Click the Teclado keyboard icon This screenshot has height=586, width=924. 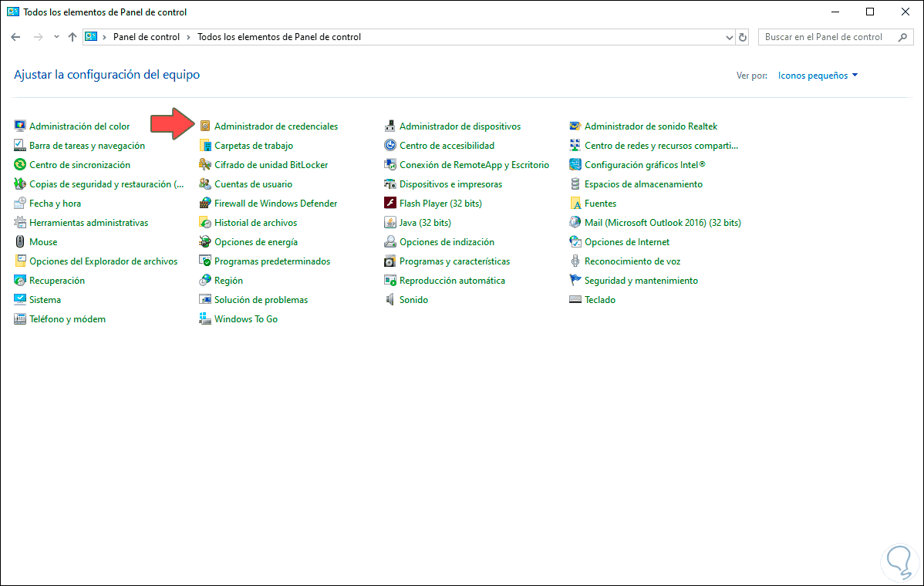point(575,300)
